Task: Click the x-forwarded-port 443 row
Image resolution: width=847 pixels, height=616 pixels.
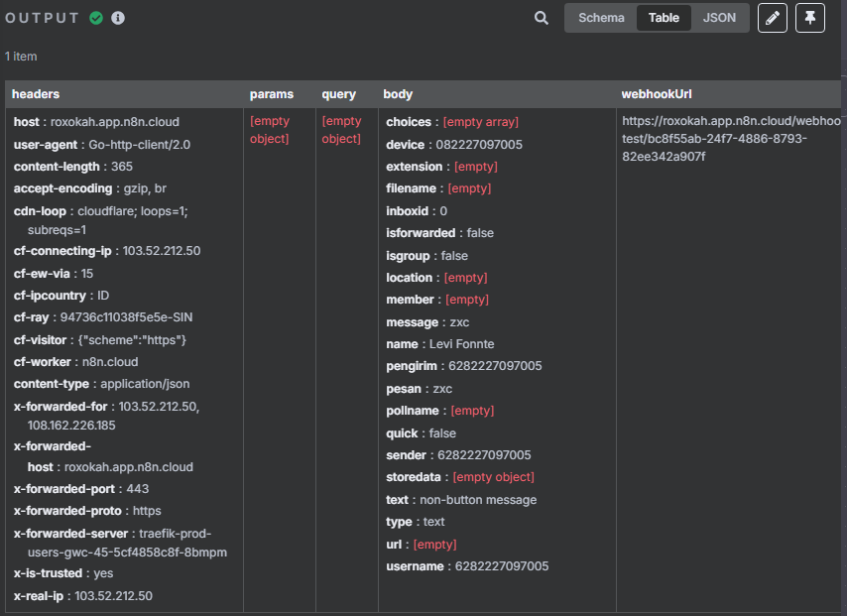Action: click(x=81, y=489)
